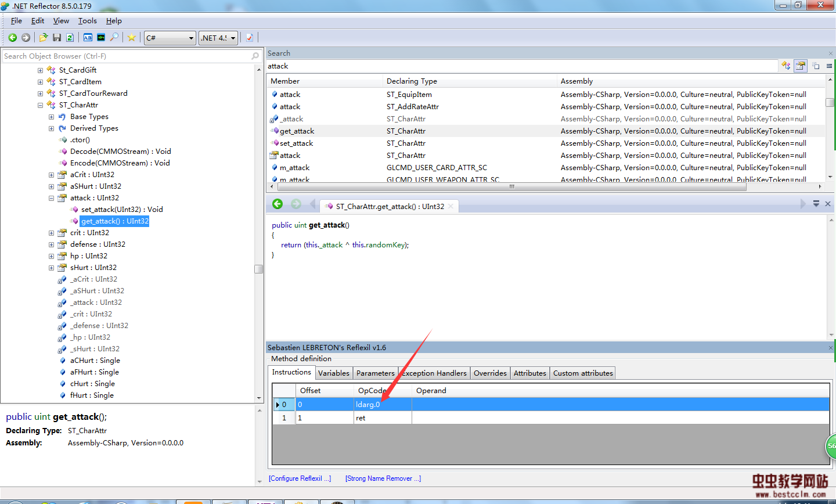Toggle search by member filter icon

click(801, 66)
